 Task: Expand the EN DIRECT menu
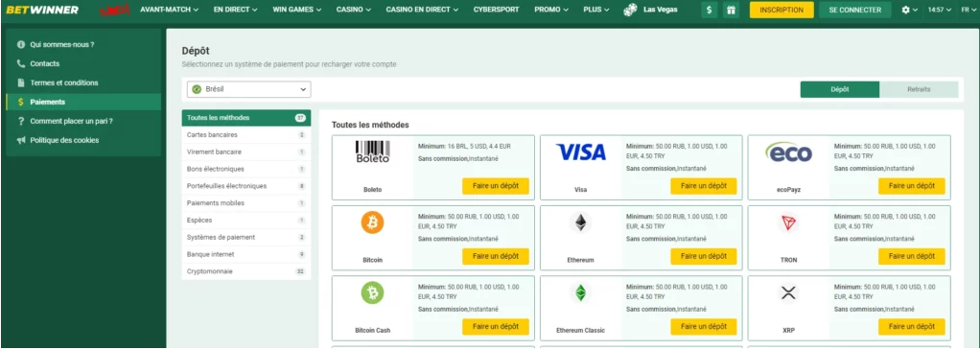pos(236,10)
